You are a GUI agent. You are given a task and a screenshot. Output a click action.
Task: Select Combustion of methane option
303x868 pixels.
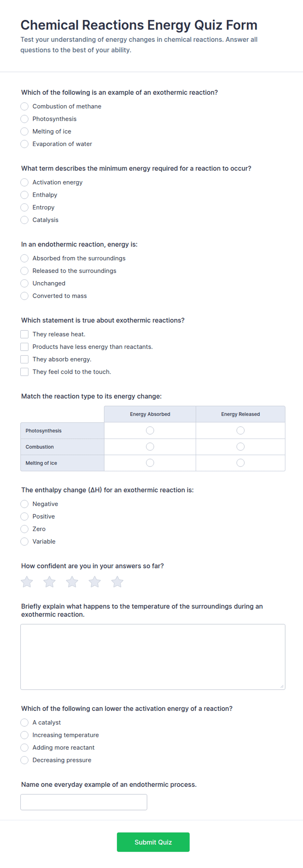(x=24, y=107)
